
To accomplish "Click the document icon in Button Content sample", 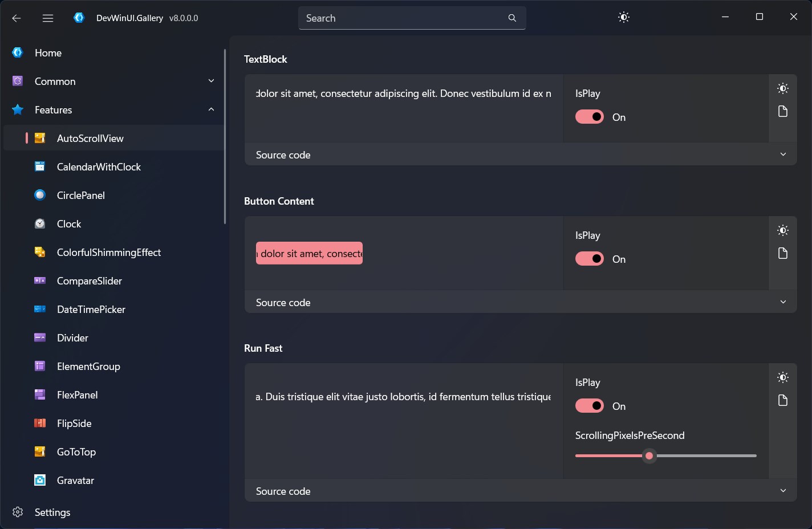I will pos(783,253).
